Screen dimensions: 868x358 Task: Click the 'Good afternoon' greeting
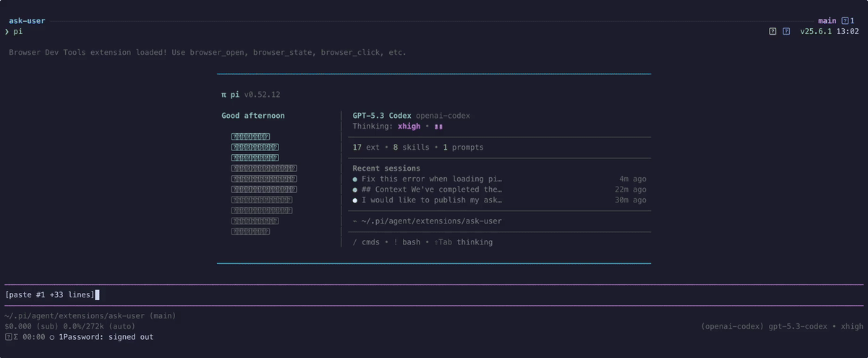click(253, 116)
